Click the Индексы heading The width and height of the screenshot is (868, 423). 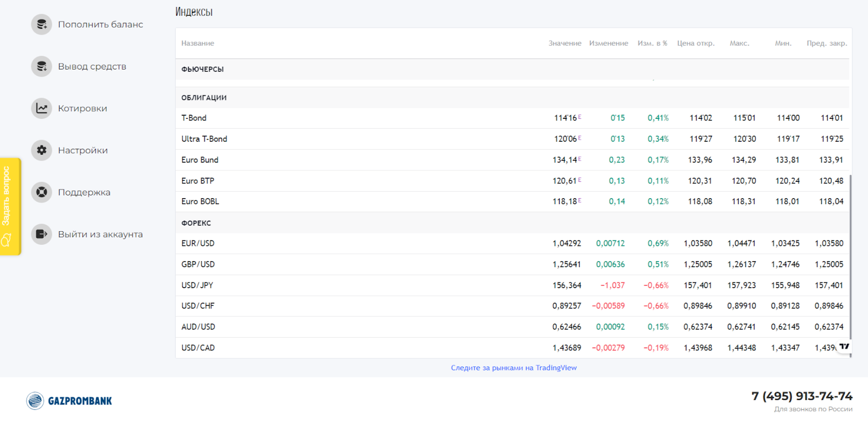point(194,12)
